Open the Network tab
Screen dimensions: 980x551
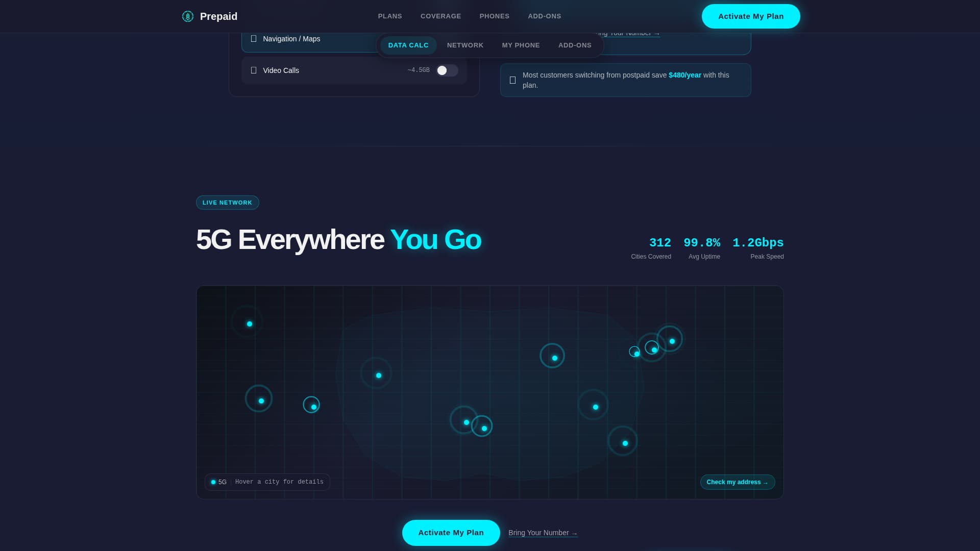click(x=465, y=45)
